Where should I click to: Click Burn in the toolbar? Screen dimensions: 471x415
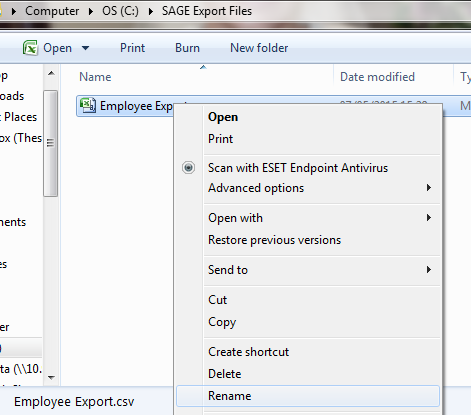187,48
